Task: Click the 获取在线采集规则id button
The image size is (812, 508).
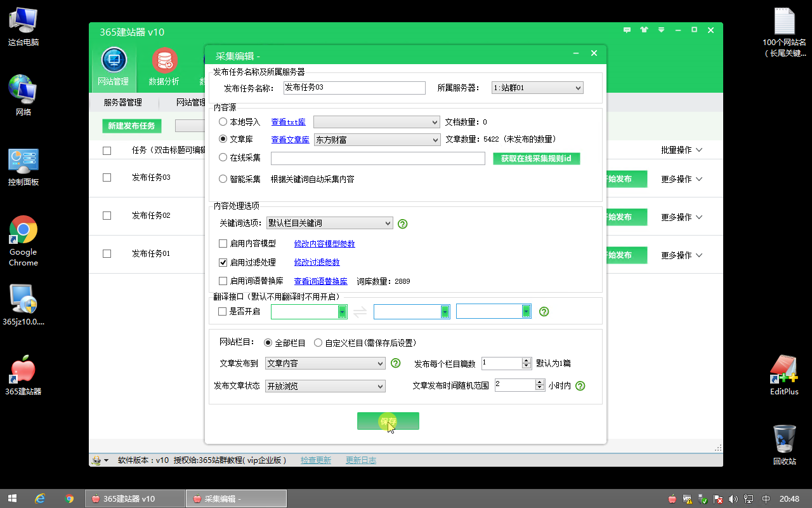Action: point(536,158)
